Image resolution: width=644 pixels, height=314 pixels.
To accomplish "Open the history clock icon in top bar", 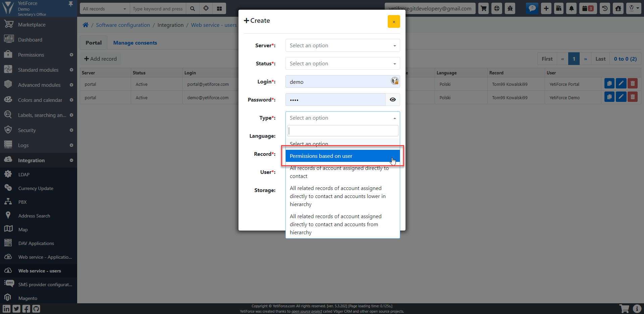I will pyautogui.click(x=605, y=8).
